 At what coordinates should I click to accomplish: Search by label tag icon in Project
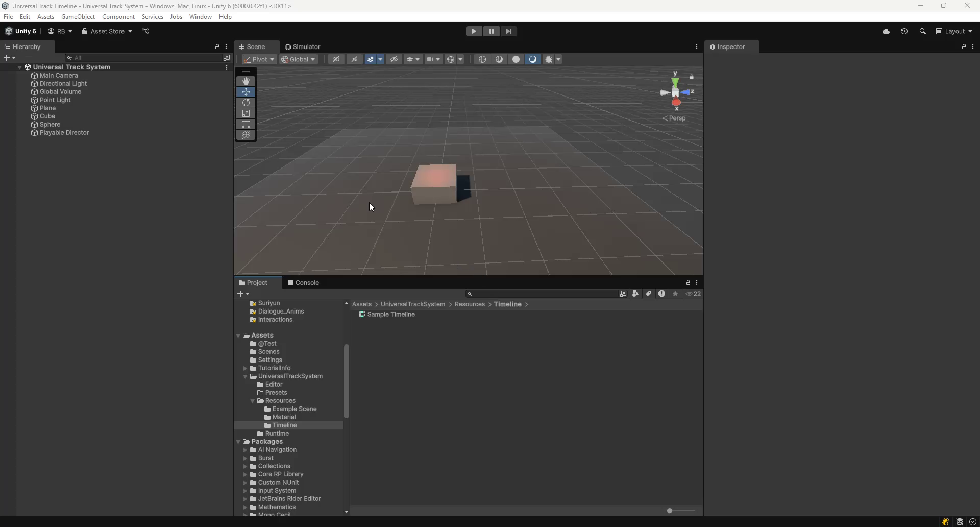coord(649,294)
